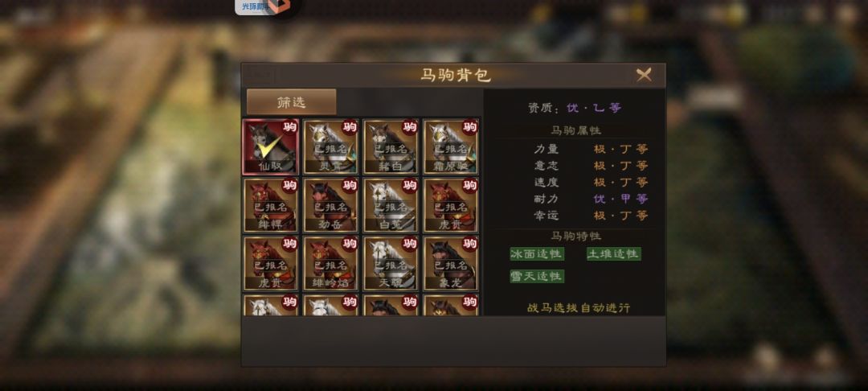The width and height of the screenshot is (868, 391).
Task: Click the 战马选拔自动进行 text
Action: 579,308
